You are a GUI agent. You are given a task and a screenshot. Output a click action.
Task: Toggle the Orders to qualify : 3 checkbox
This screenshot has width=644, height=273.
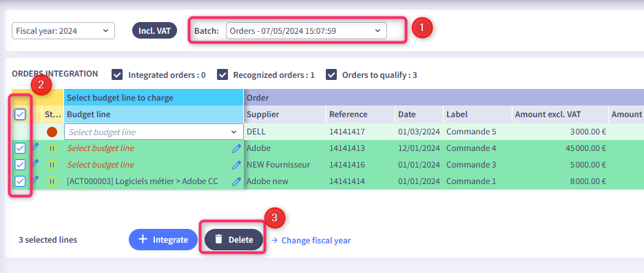coord(331,75)
